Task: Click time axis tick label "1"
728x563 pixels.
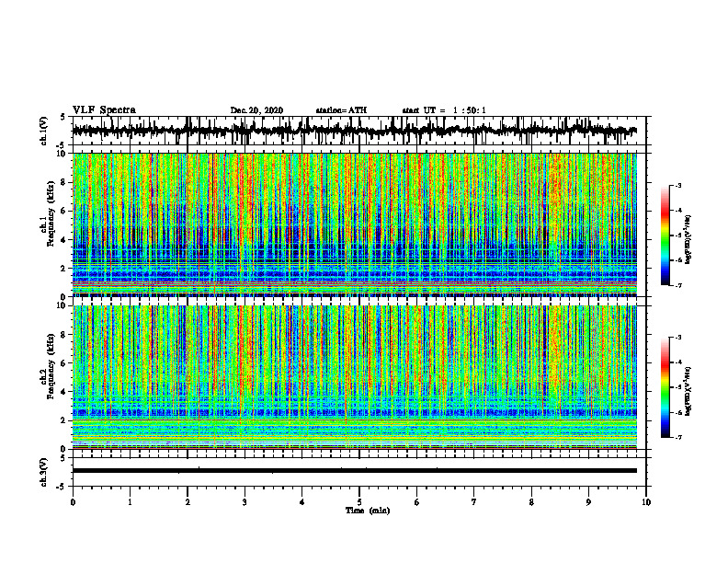Action: (x=130, y=502)
